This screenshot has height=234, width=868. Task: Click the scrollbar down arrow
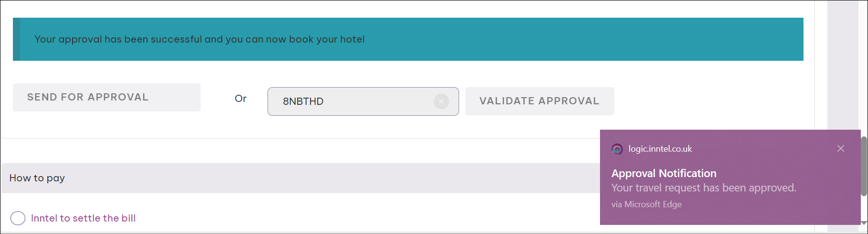[x=864, y=223]
